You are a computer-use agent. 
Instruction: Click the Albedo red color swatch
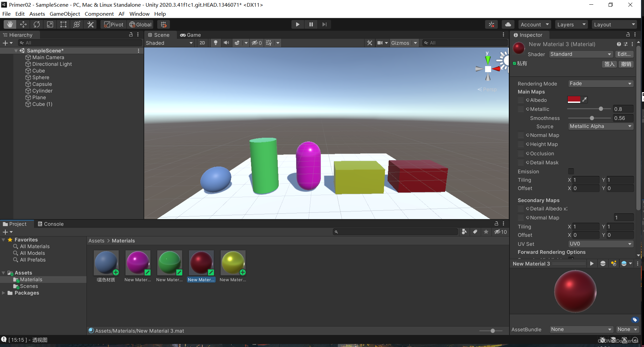(574, 100)
